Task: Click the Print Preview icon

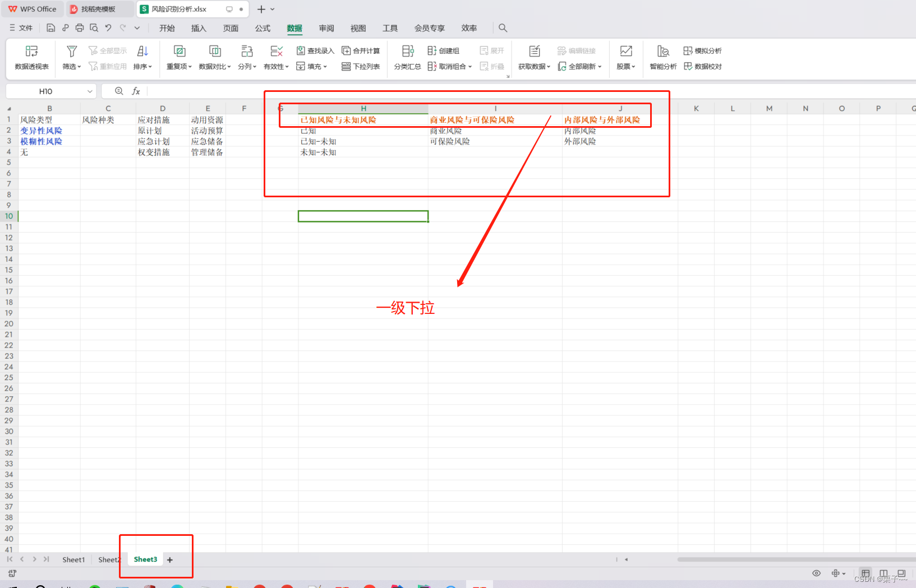Action: pos(94,27)
